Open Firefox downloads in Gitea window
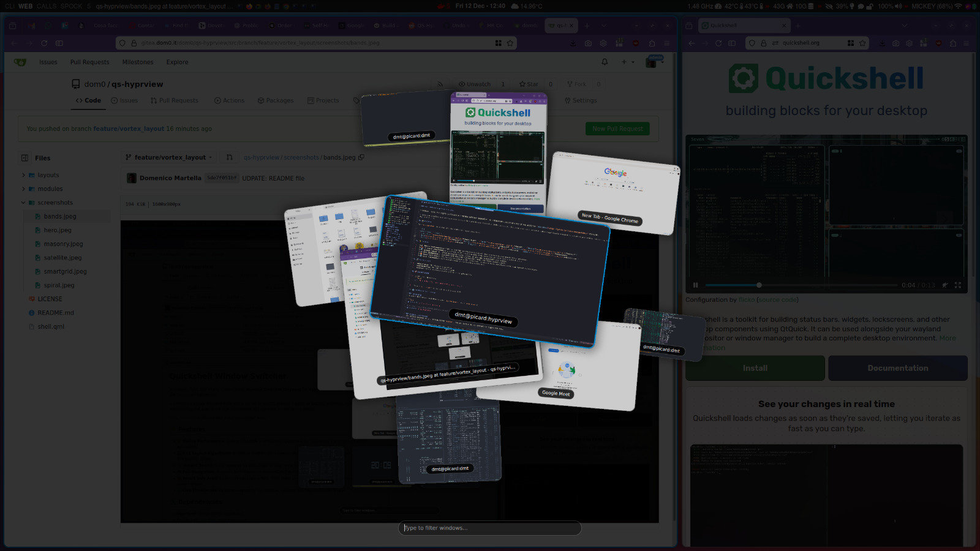 (573, 43)
